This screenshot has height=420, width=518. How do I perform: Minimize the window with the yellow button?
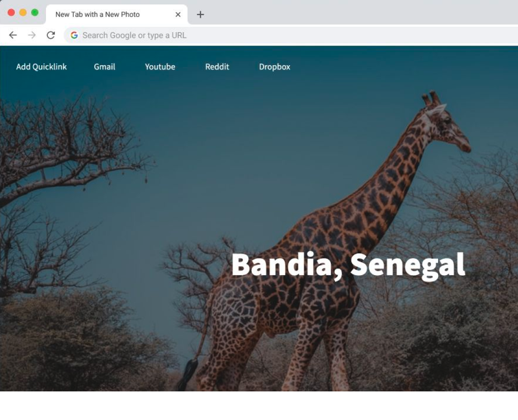[23, 13]
